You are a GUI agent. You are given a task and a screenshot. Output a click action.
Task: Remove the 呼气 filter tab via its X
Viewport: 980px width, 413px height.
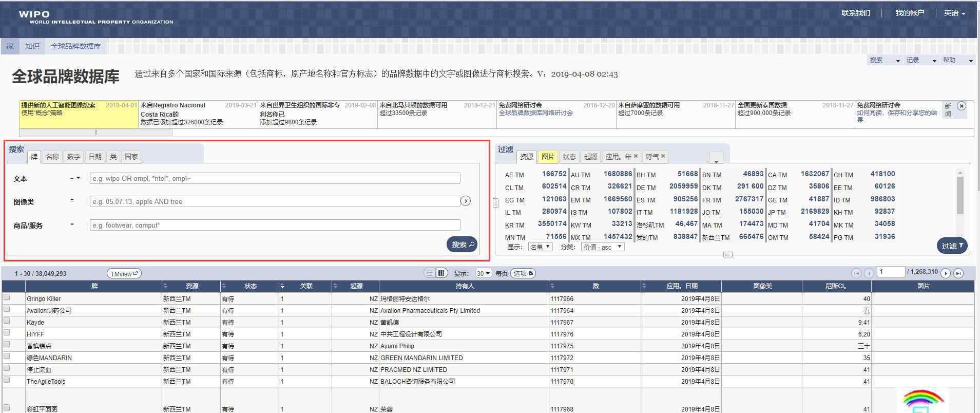tap(663, 156)
